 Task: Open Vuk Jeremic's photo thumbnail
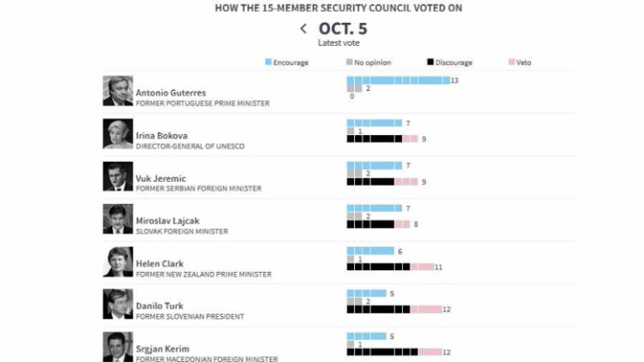118,176
